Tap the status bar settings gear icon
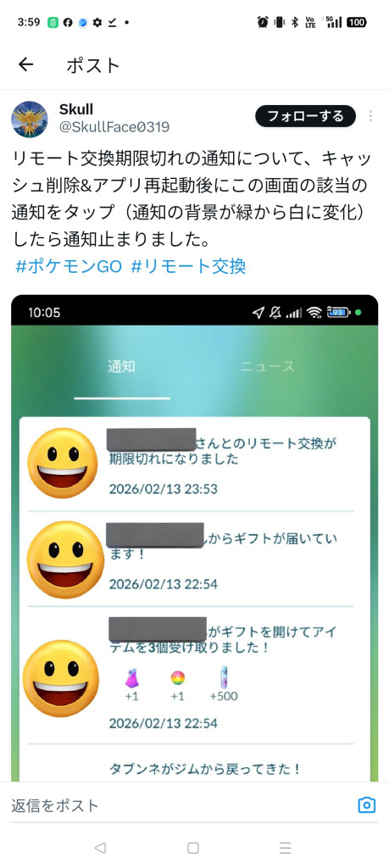Viewport: 389px width, 868px height. click(97, 22)
